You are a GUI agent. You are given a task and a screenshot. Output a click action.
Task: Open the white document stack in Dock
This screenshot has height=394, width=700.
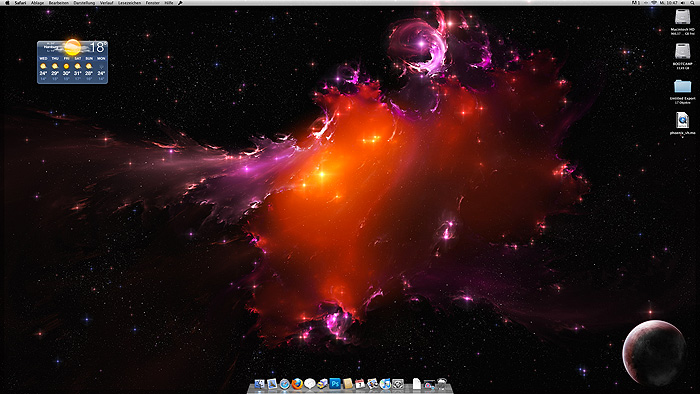(x=417, y=384)
